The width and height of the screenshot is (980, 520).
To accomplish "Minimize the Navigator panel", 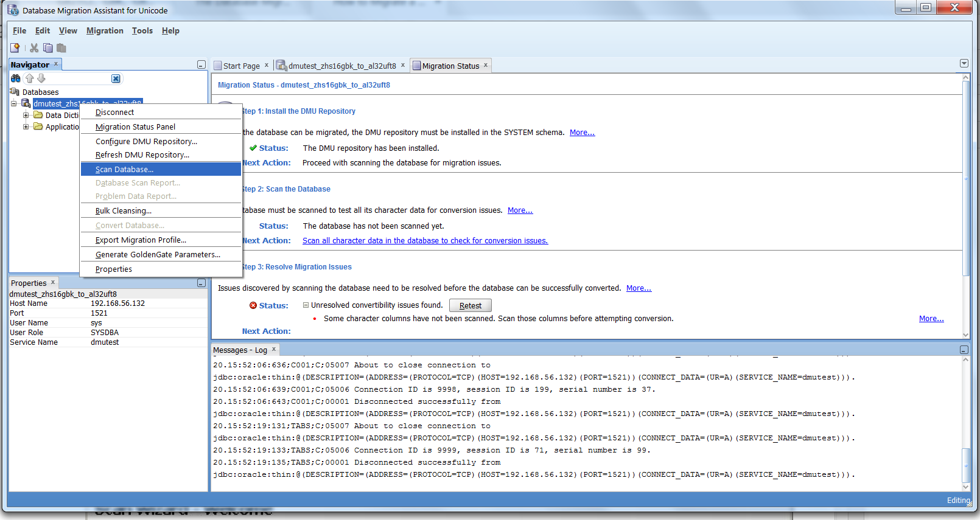I will coord(201,64).
